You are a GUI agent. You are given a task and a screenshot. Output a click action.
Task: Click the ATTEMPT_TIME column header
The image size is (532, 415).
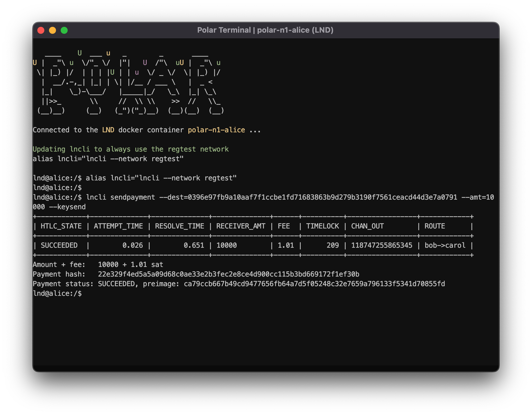[118, 226]
